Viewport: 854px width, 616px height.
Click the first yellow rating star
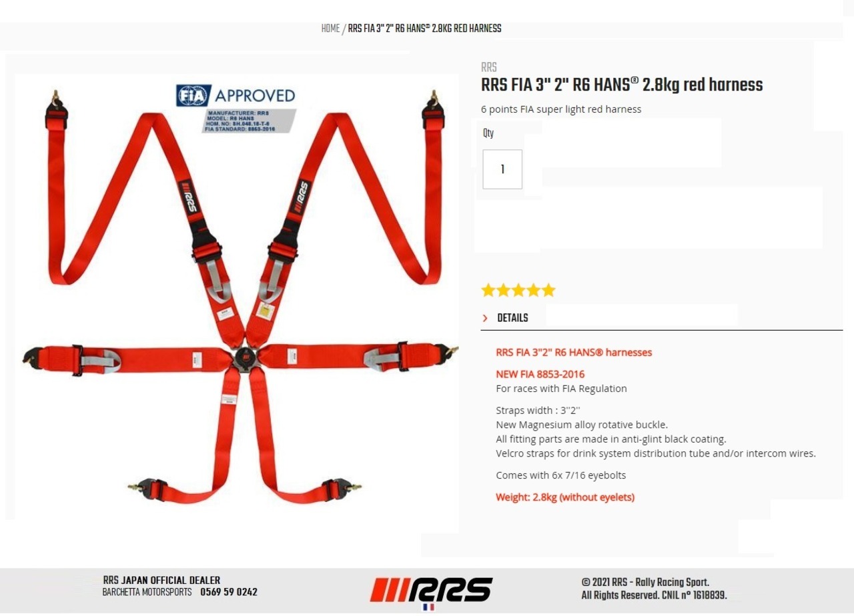pyautogui.click(x=488, y=290)
